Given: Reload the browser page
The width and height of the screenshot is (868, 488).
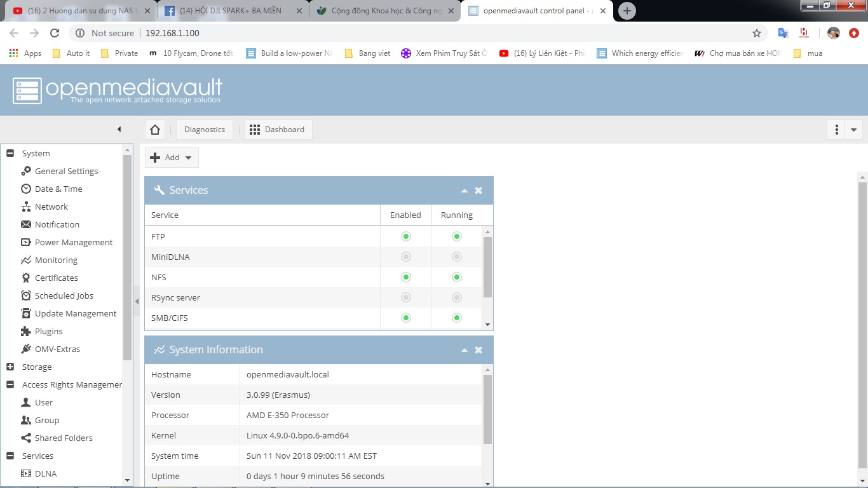Looking at the screenshot, I should click(x=55, y=33).
